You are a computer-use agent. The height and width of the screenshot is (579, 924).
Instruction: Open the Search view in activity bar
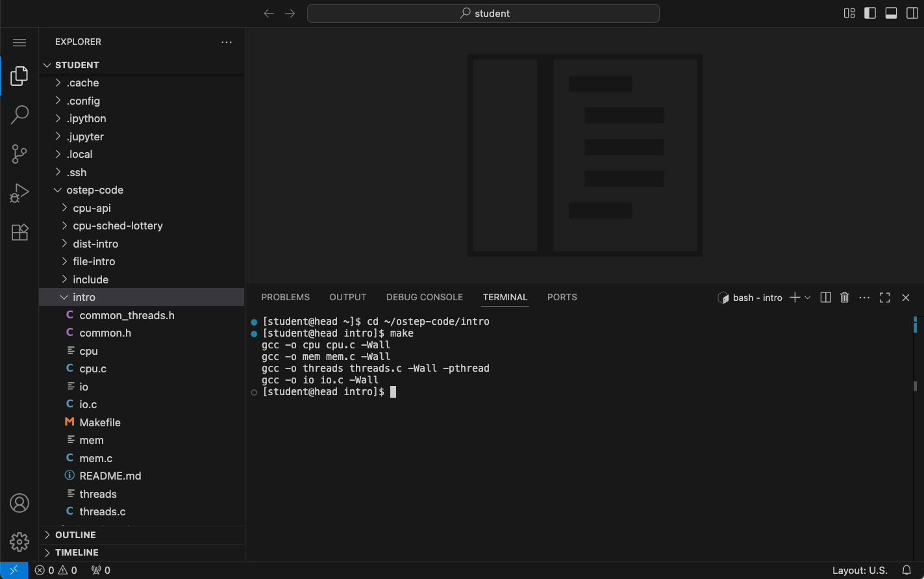tap(19, 115)
